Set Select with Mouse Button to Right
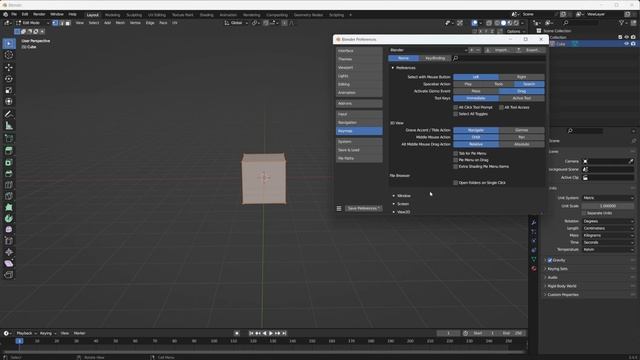This screenshot has width=640, height=360. click(x=521, y=77)
